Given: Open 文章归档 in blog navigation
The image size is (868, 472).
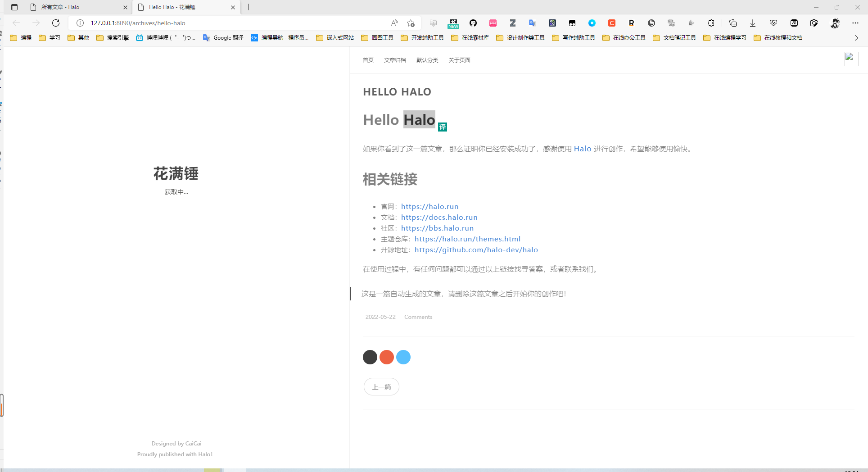Looking at the screenshot, I should [x=395, y=60].
